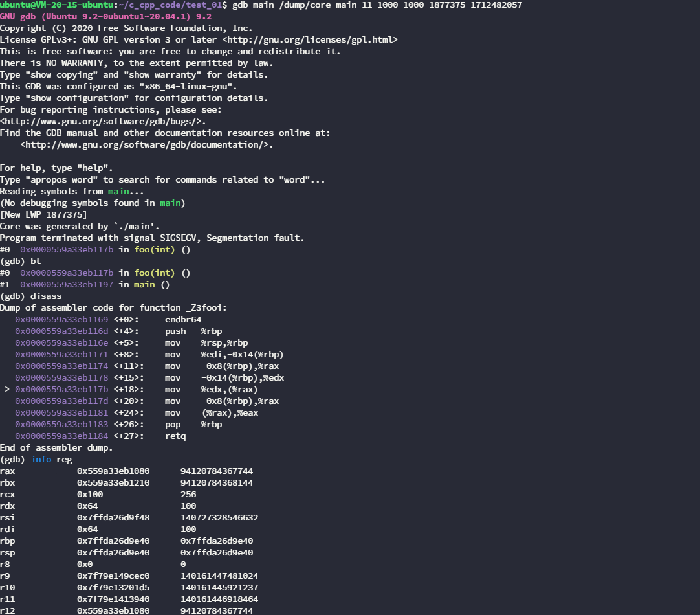Viewport: 700px width, 615px height.
Task: Click the retq instruction line
Action: [x=175, y=436]
